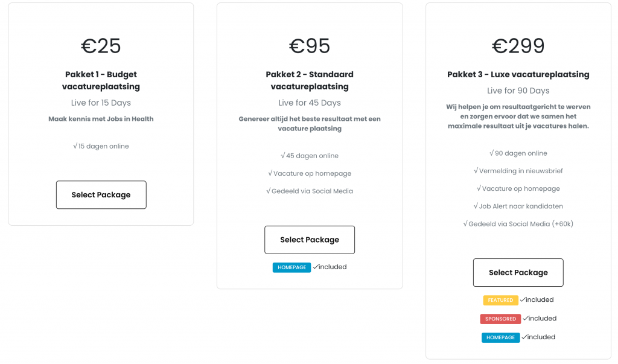The height and width of the screenshot is (364, 618).
Task: Click the yellow FEATURED badge
Action: click(x=500, y=300)
